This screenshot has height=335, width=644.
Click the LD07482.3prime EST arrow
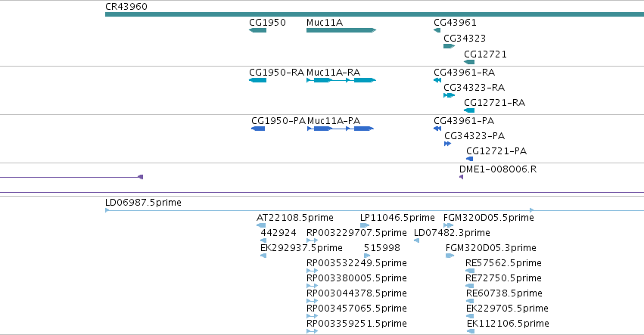click(416, 240)
